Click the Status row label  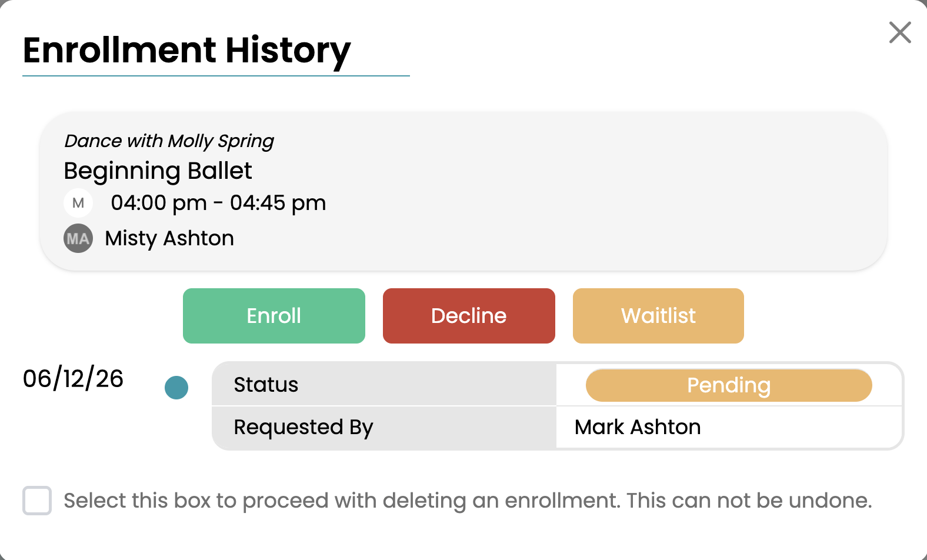tap(266, 385)
